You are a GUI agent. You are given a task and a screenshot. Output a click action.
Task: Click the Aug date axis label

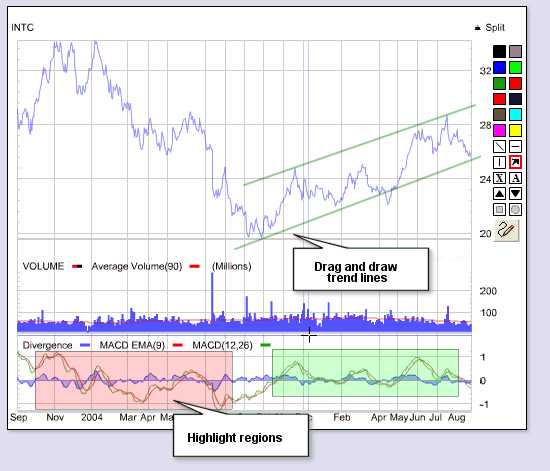456,417
